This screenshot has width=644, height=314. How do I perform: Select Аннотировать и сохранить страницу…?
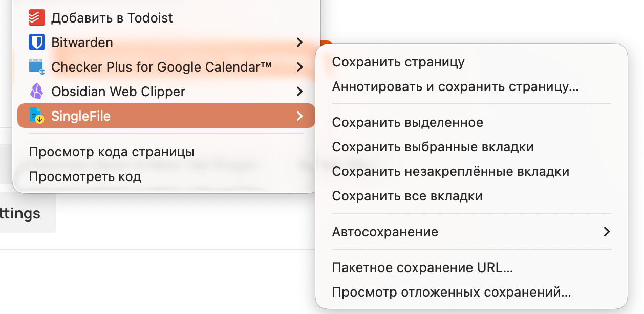click(471, 86)
